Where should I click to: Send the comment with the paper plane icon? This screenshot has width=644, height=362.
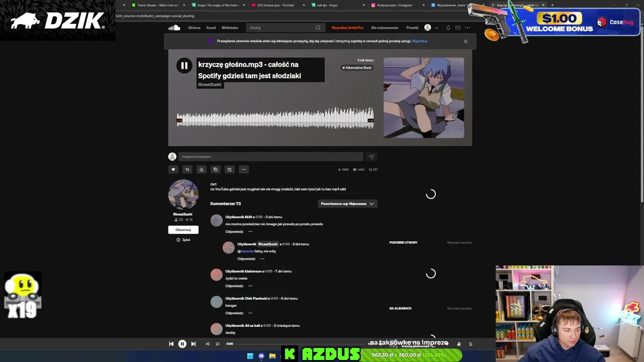tap(371, 156)
